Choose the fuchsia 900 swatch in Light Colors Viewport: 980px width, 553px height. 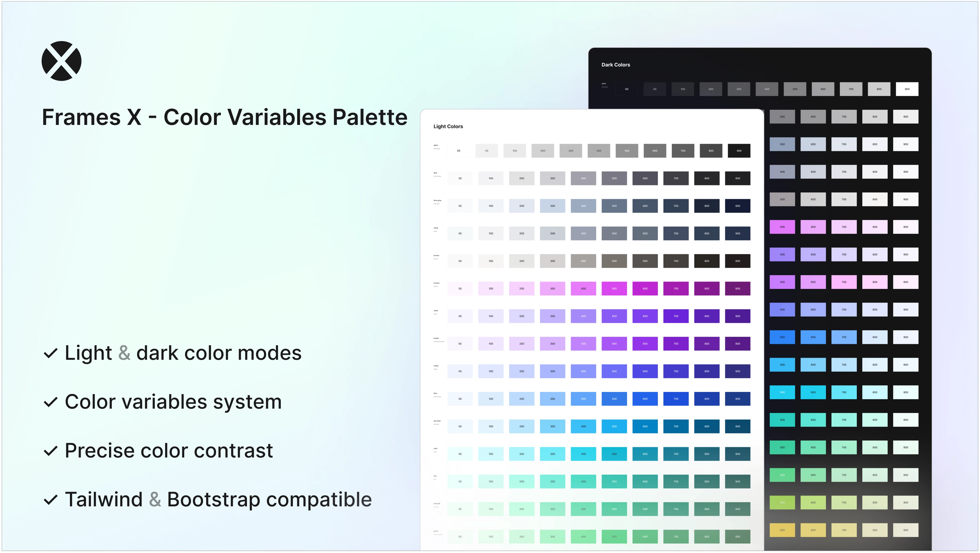pyautogui.click(x=738, y=288)
